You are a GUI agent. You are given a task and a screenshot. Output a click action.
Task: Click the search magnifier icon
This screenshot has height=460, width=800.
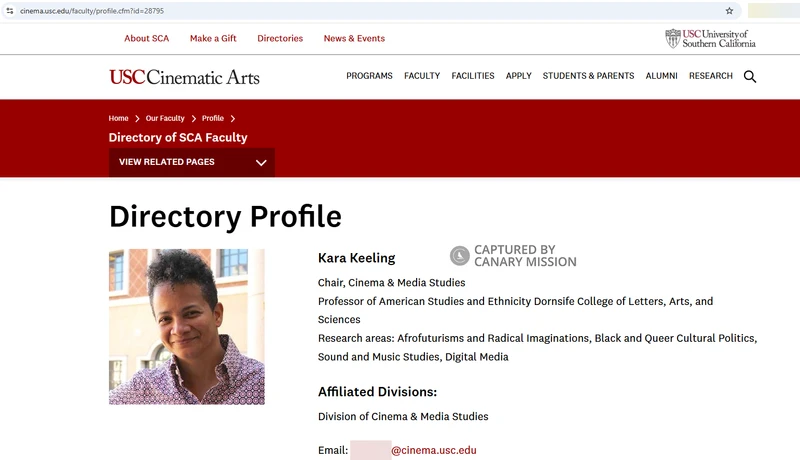[x=749, y=76]
